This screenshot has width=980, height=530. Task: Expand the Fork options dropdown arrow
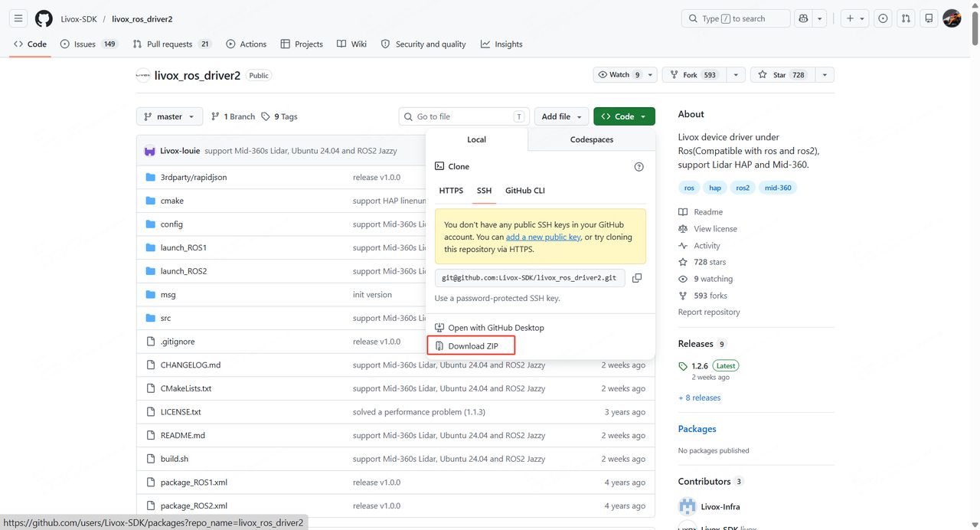(x=736, y=75)
